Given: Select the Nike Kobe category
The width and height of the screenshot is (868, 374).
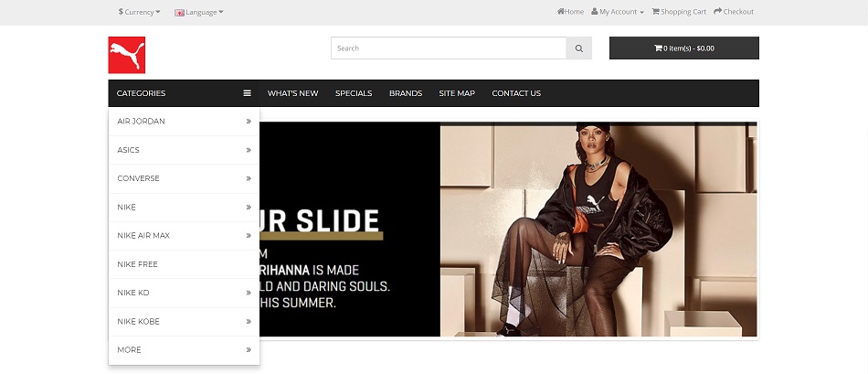Looking at the screenshot, I should tap(138, 321).
